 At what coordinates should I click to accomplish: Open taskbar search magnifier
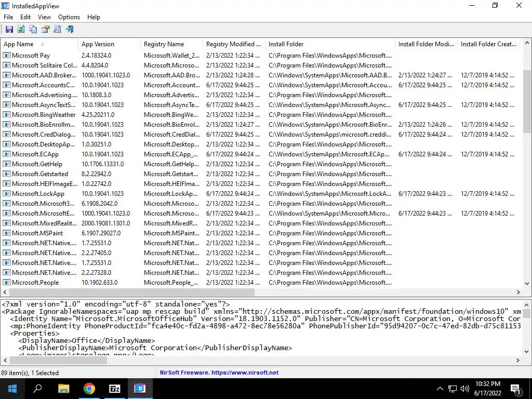click(37, 389)
